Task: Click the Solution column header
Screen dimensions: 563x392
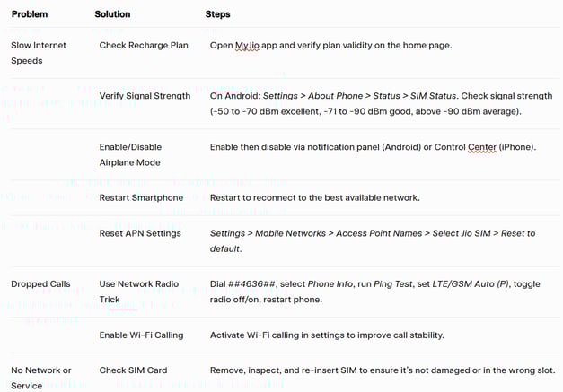Action: (x=112, y=14)
